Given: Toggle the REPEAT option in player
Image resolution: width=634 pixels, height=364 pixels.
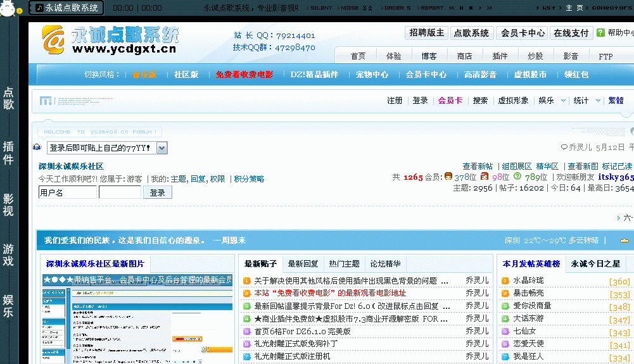Looking at the screenshot, I should tap(432, 8).
